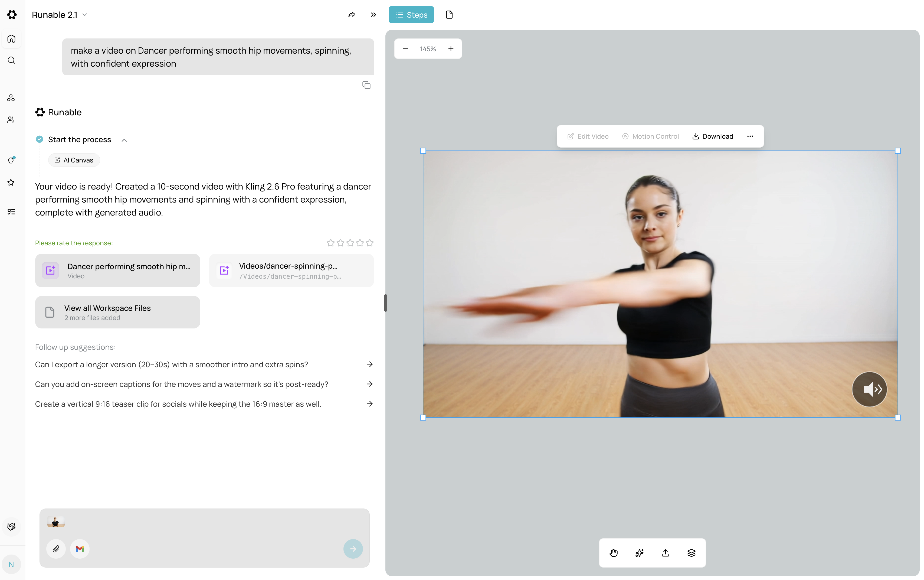Open the three-dot more options menu
The image size is (924, 580).
pos(750,136)
